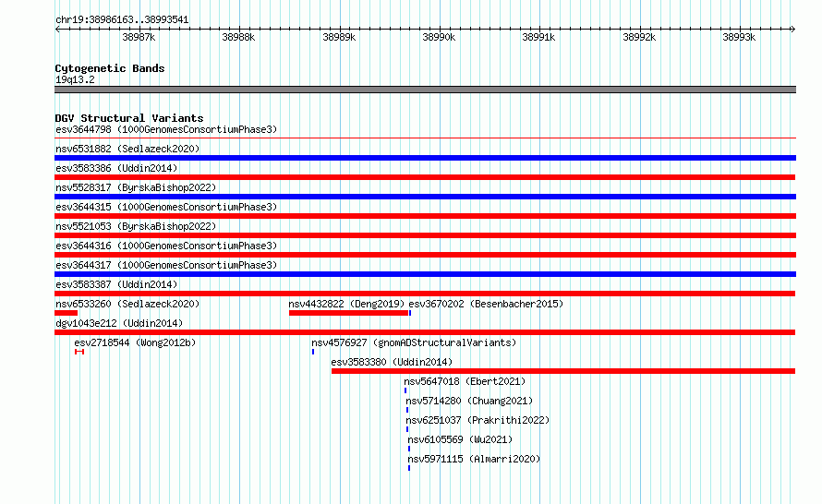
Task: Click the dgv1043e212 (Uddin2014) label
Action: [x=119, y=323]
